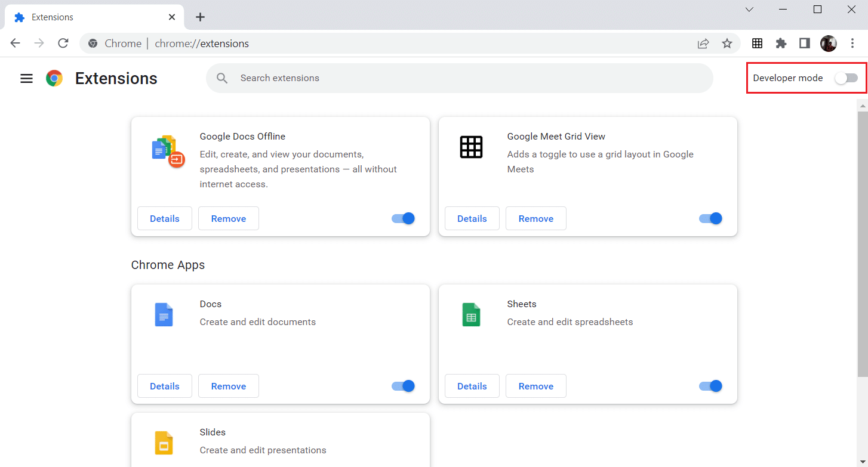
Task: Click the Chrome logo beside Extensions title
Action: (x=54, y=78)
